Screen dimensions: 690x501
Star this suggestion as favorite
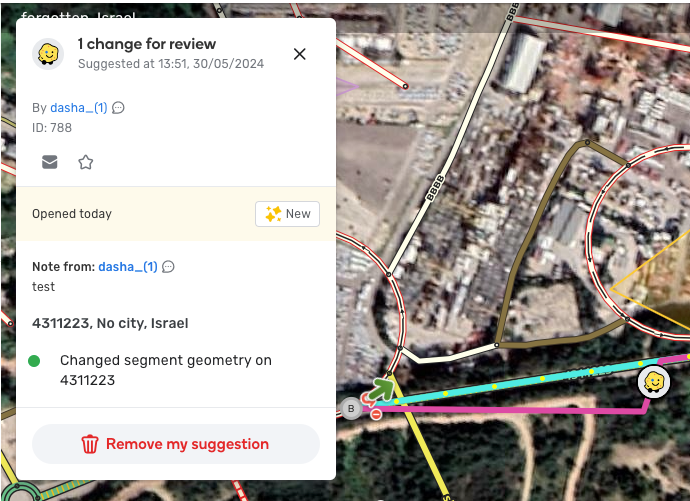pos(86,162)
